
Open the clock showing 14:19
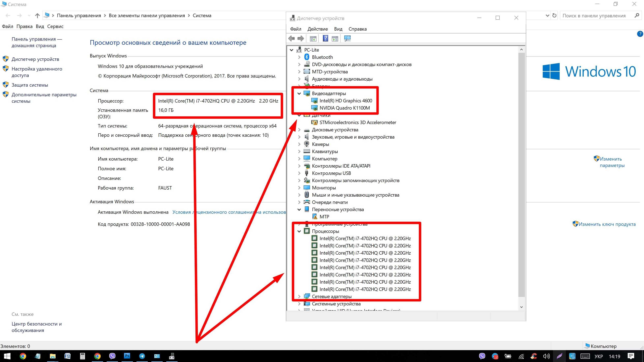pos(614,356)
